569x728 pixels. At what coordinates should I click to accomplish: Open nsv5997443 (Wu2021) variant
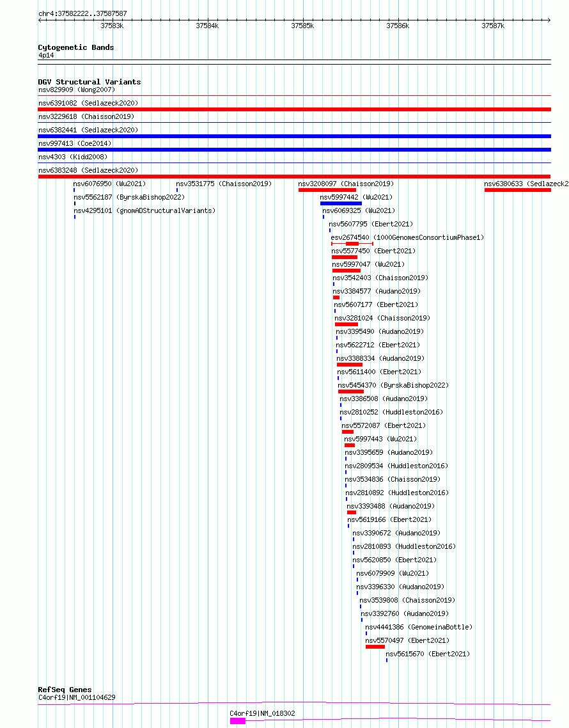coord(380,439)
